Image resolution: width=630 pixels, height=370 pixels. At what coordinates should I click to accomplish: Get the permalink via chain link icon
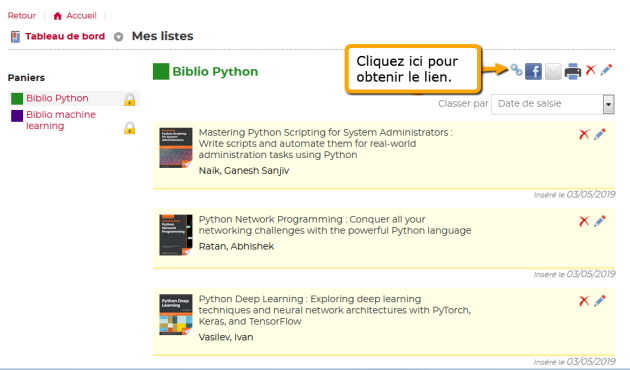(x=516, y=70)
